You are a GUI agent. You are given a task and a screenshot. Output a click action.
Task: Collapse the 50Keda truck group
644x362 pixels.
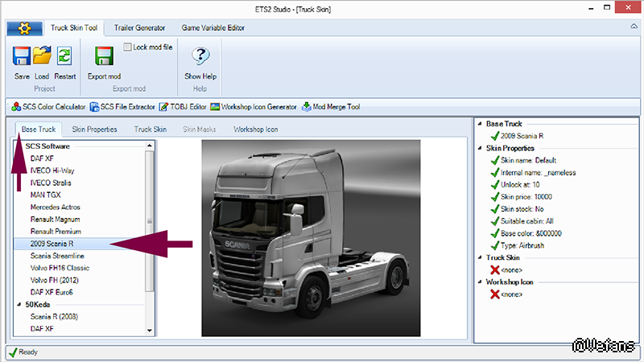coord(19,305)
